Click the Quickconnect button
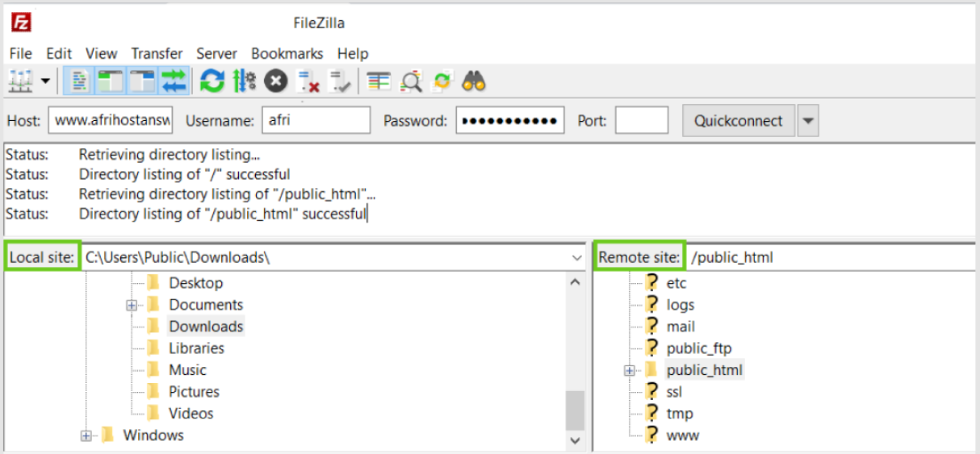Screen dimensions: 980x454 click(738, 121)
